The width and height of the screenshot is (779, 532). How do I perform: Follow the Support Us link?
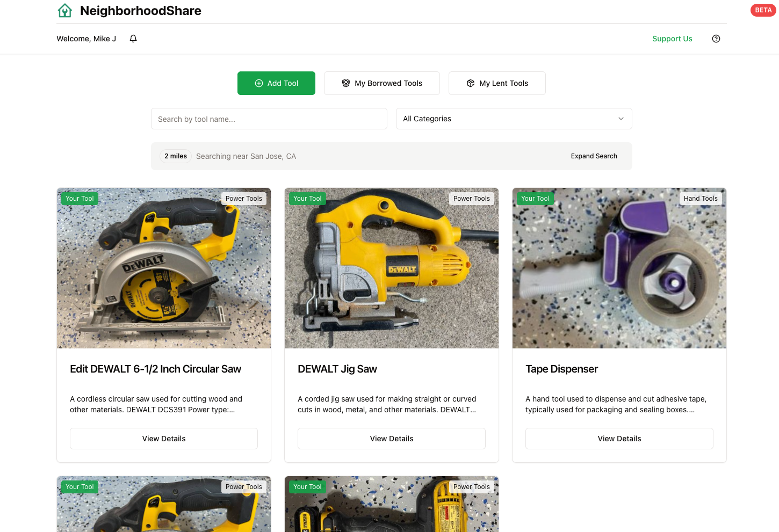tap(672, 39)
